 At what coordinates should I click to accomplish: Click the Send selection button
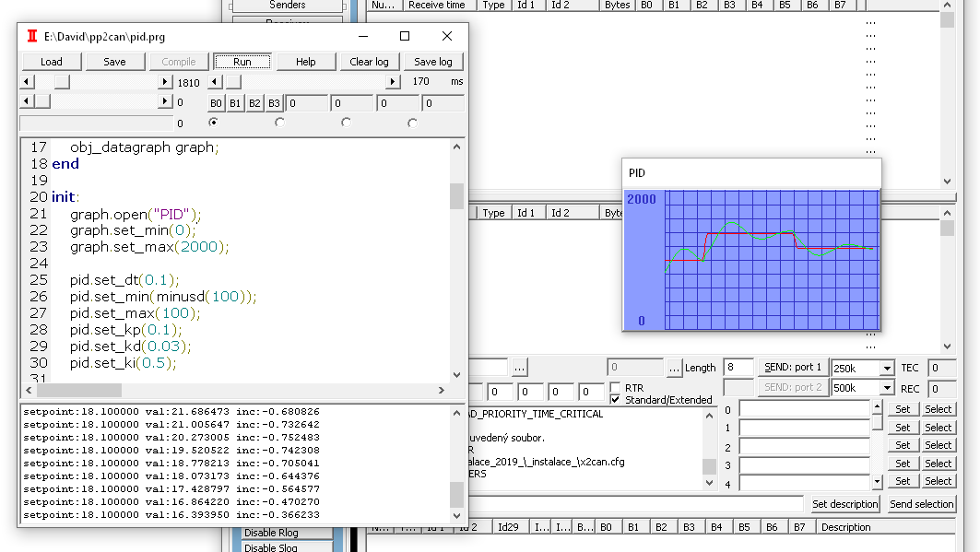(x=922, y=504)
